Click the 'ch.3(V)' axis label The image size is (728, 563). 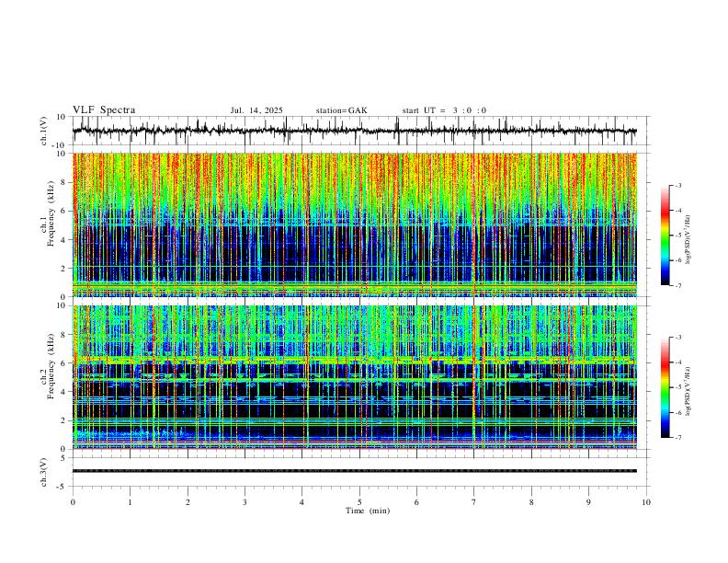point(44,472)
